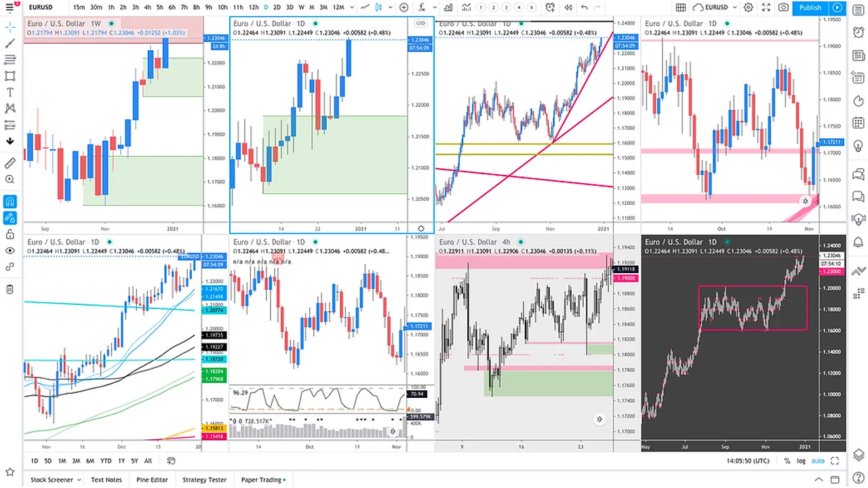The height and width of the screenshot is (488, 868).
Task: Open chart settings with the gear
Action: [748, 7]
